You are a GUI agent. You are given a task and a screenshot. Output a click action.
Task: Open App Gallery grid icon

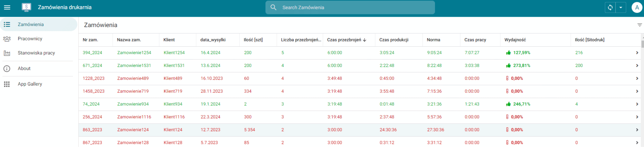(7, 84)
